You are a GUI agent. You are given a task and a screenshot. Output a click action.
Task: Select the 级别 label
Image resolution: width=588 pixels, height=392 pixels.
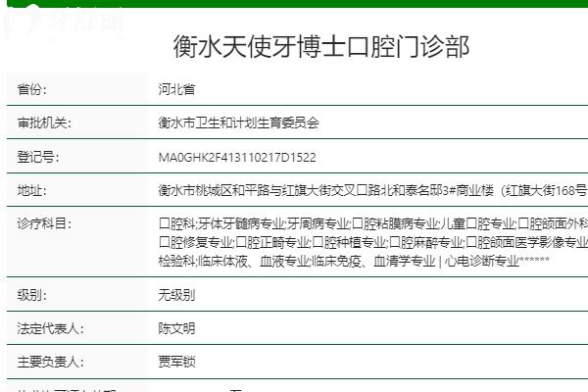[32, 295]
